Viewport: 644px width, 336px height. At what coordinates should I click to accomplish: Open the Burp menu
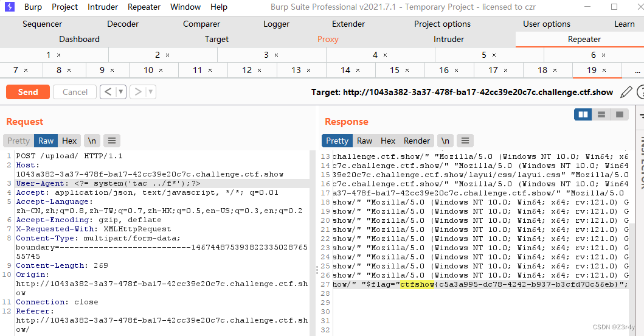[x=33, y=7]
